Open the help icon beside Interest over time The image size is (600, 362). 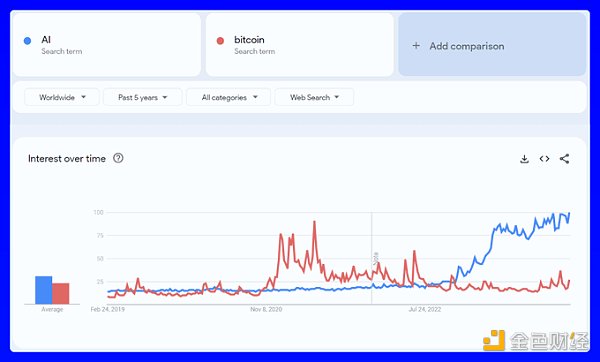[x=118, y=158]
